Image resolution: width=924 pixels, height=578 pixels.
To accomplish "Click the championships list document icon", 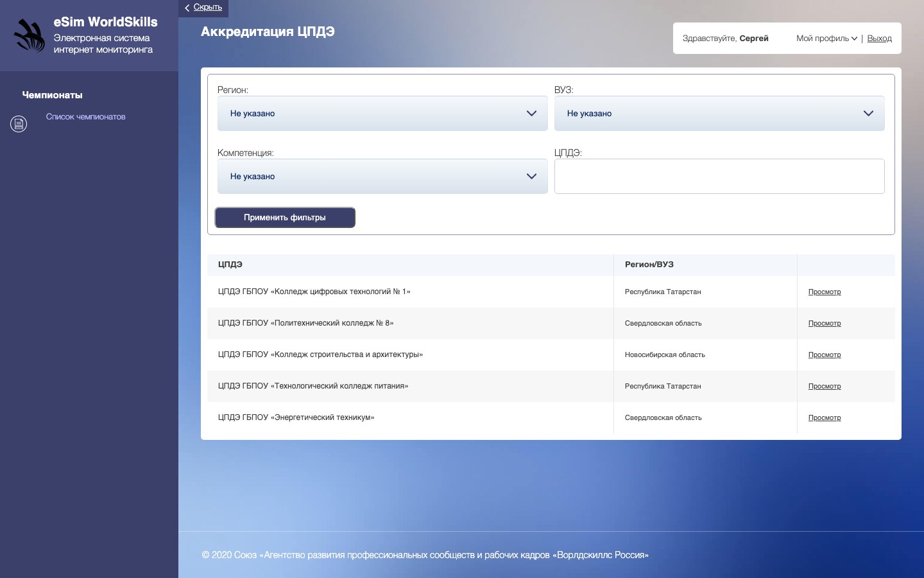I will pos(19,123).
